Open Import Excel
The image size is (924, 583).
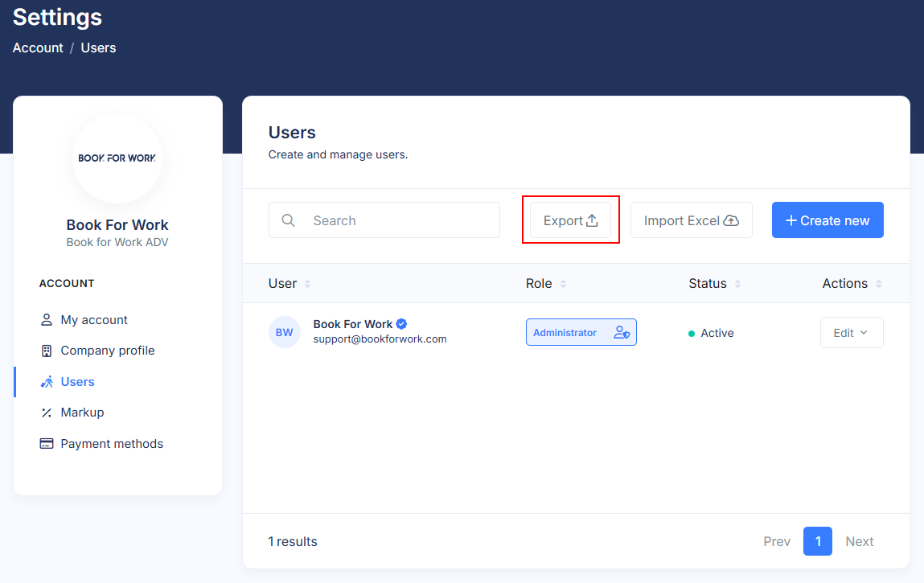coord(692,220)
